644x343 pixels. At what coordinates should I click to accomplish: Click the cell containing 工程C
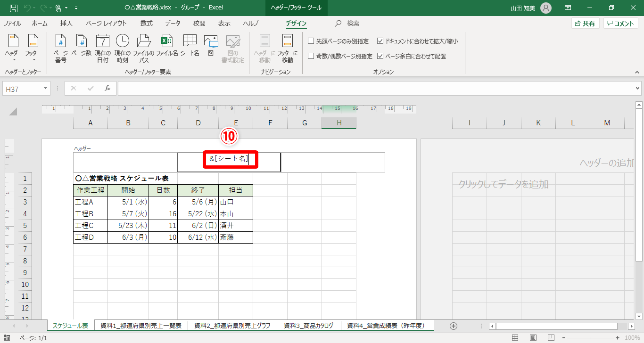pyautogui.click(x=91, y=226)
